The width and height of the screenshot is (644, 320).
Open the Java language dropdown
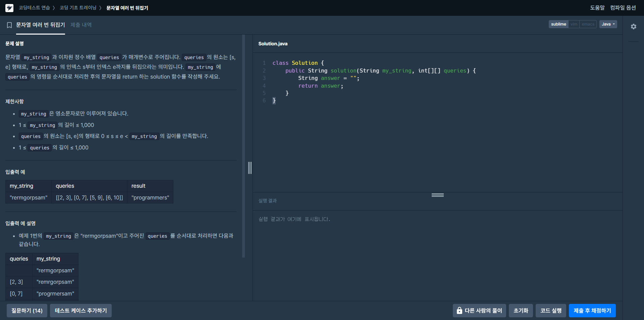coord(608,24)
